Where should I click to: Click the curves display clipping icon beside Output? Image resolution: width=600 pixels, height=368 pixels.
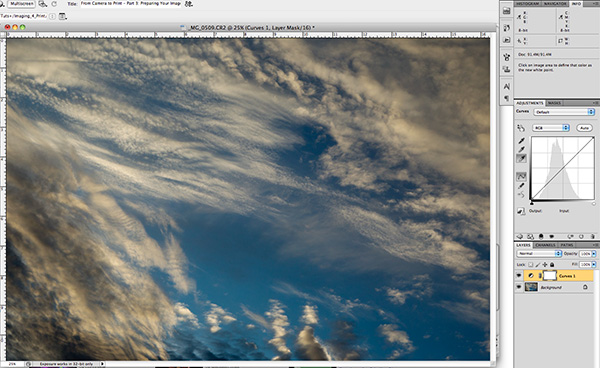coord(521,211)
